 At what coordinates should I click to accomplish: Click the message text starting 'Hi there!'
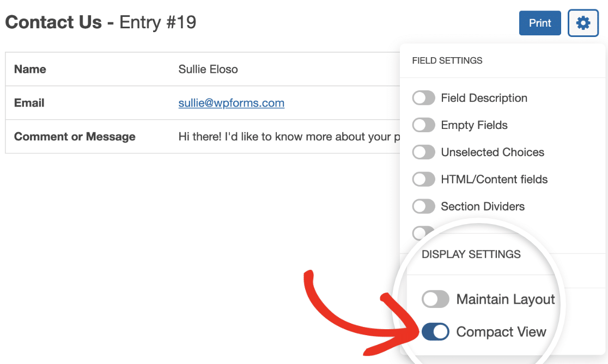tap(289, 137)
